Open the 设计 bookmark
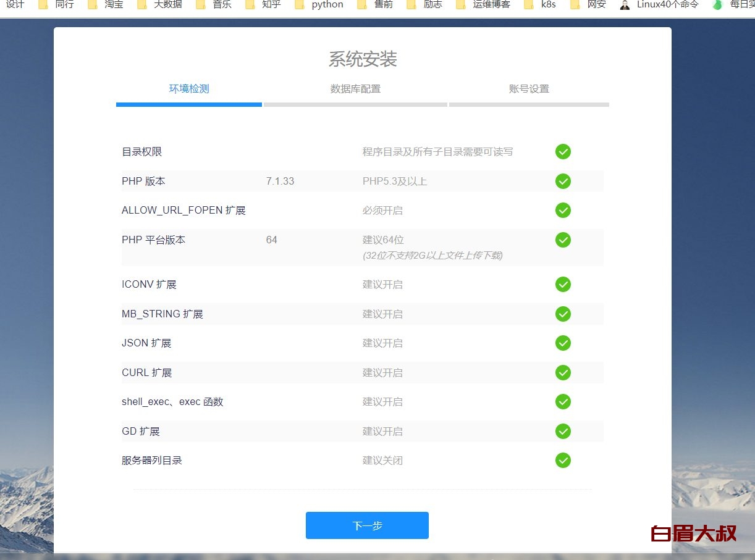This screenshot has height=560, width=755. pyautogui.click(x=15, y=4)
